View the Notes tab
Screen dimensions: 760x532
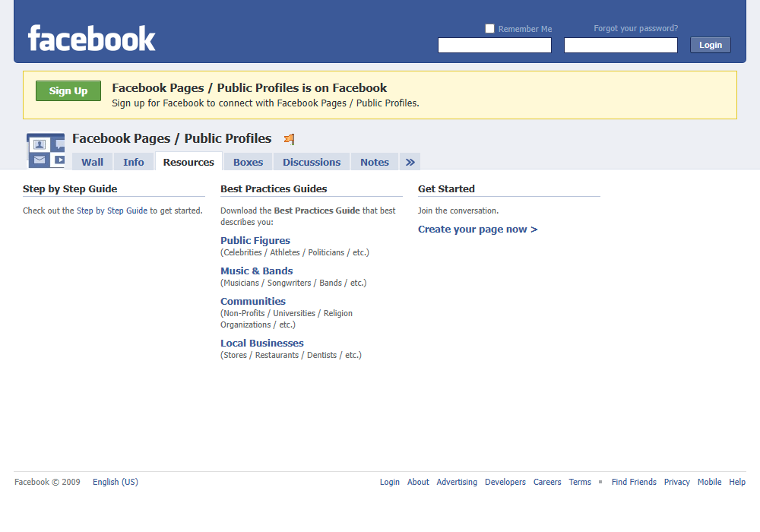pyautogui.click(x=375, y=162)
